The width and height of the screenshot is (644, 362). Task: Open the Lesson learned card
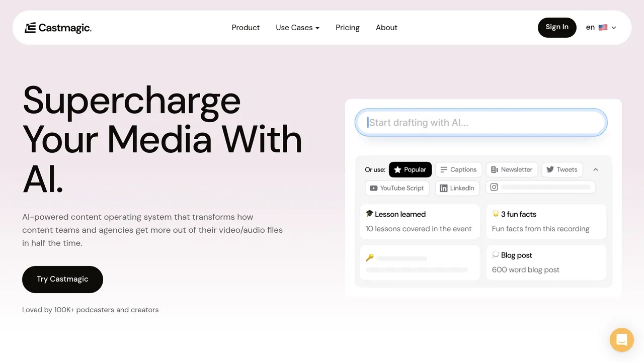pos(420,221)
